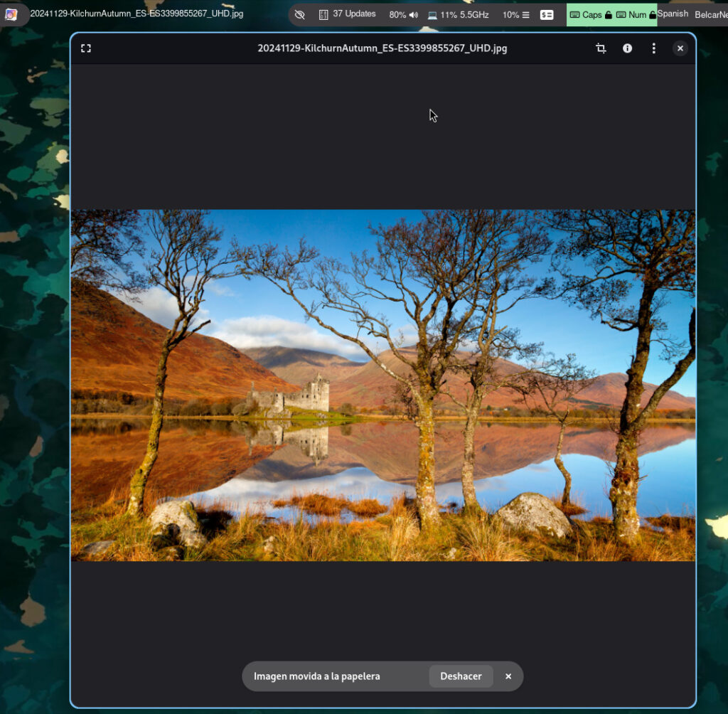The image size is (728, 714).
Task: Toggle the Num lock indicator
Action: tap(636, 14)
